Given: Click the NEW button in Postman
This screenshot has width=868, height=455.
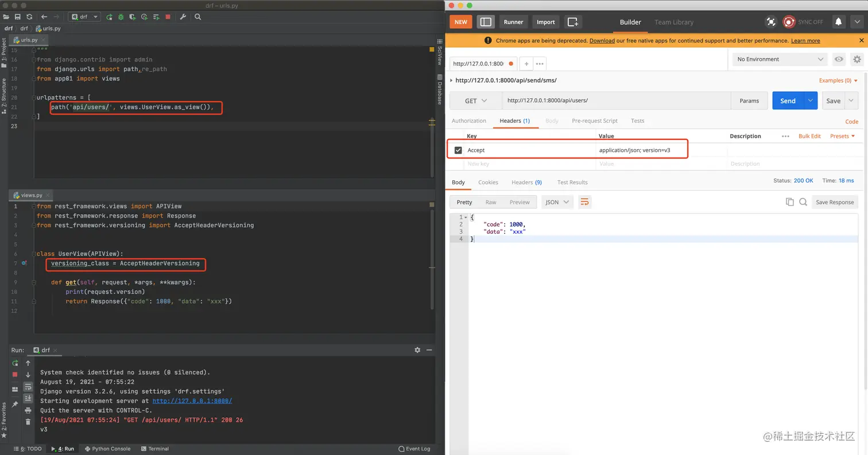Looking at the screenshot, I should [460, 22].
